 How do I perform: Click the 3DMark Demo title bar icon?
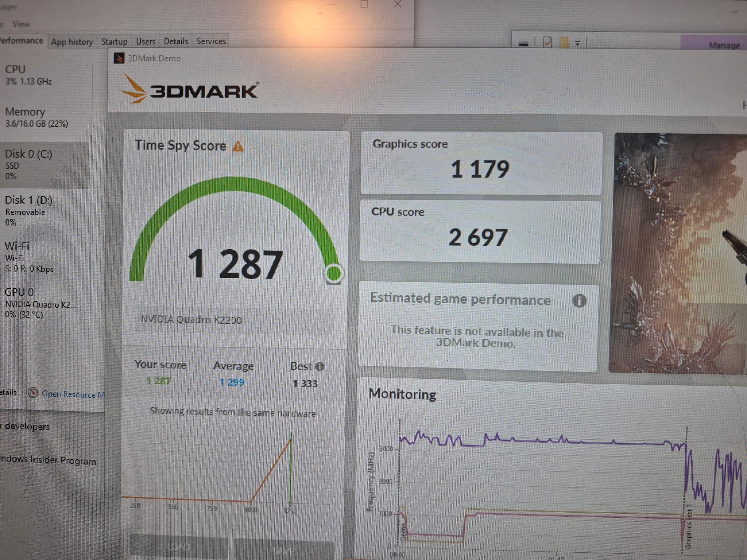tap(119, 58)
